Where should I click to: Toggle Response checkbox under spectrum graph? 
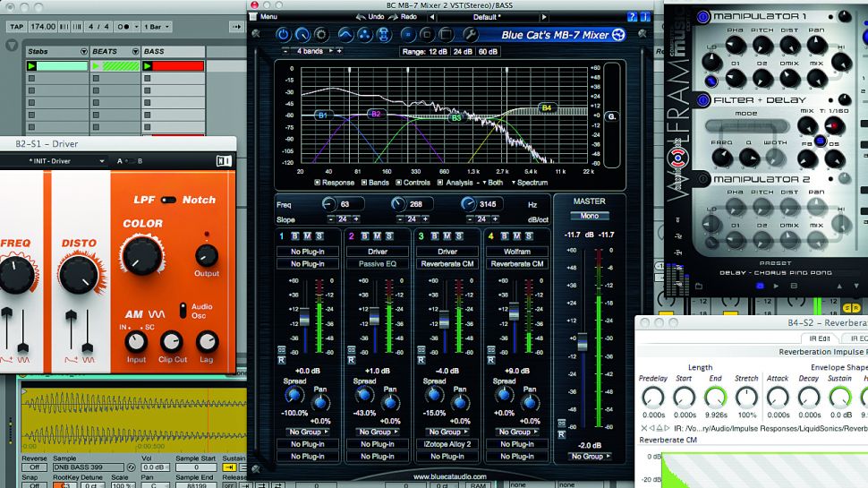pos(317,183)
